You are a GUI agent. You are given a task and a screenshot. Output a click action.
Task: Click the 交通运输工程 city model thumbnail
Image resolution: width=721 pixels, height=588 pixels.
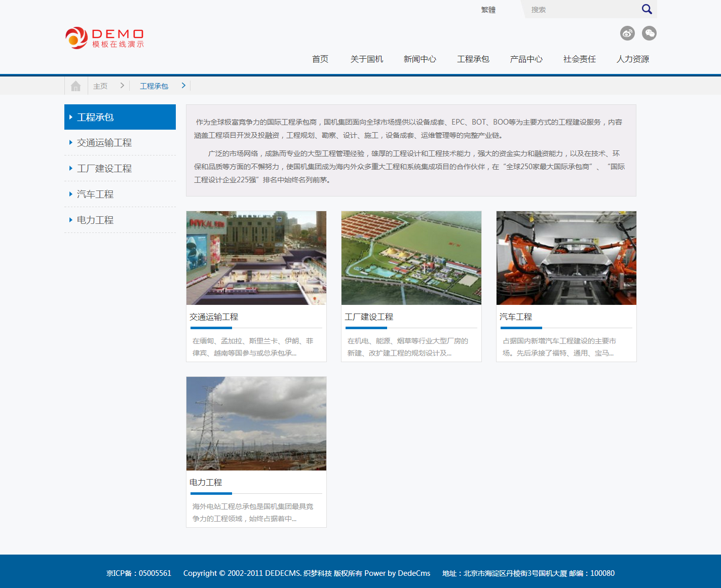256,258
